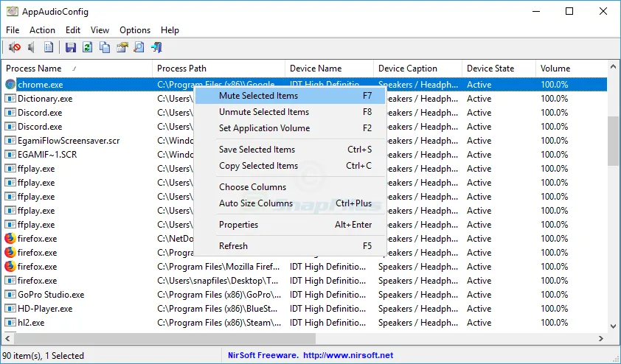Open the http://www.nirsoft.net link
Image resolution: width=621 pixels, height=364 pixels.
coord(349,355)
